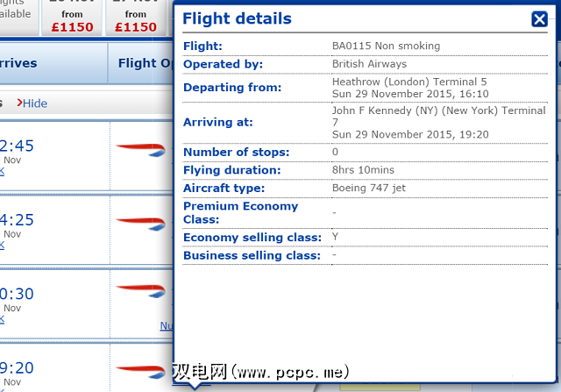Click the British Airways logo beside 14:25 arrival
Screen dimensions: 561x392
[140, 221]
